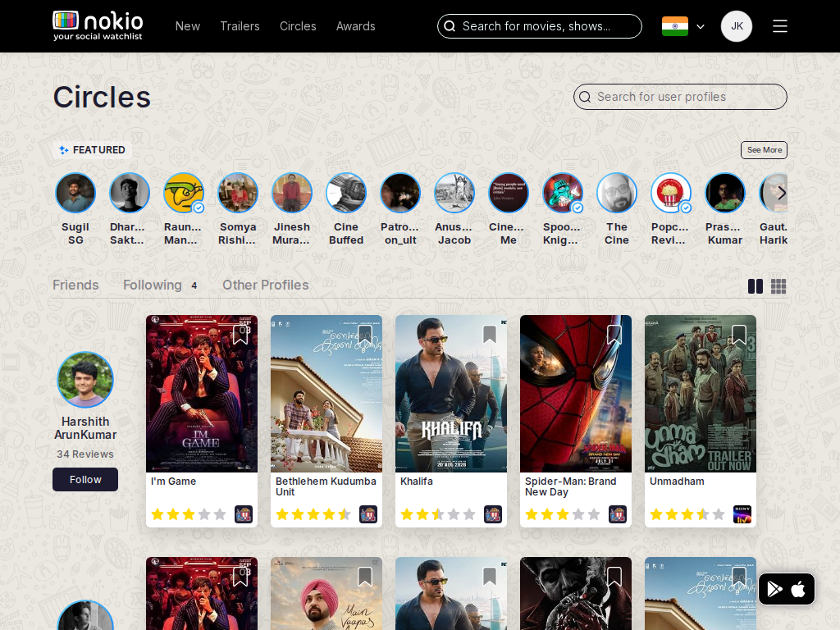Viewport: 840px width, 630px height.
Task: Click the star rating on I'm Game card
Action: (189, 515)
